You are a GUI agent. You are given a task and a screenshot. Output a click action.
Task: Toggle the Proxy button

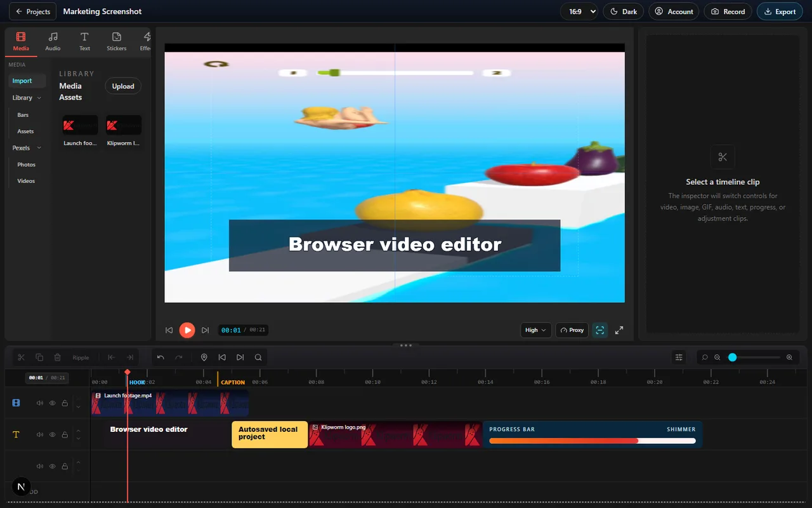pyautogui.click(x=572, y=330)
